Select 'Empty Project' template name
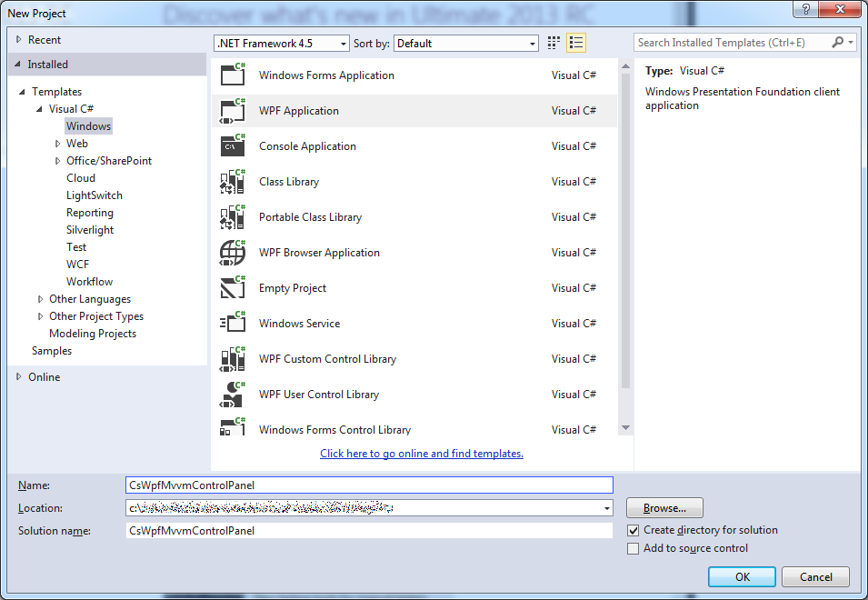The image size is (868, 600). [x=293, y=288]
